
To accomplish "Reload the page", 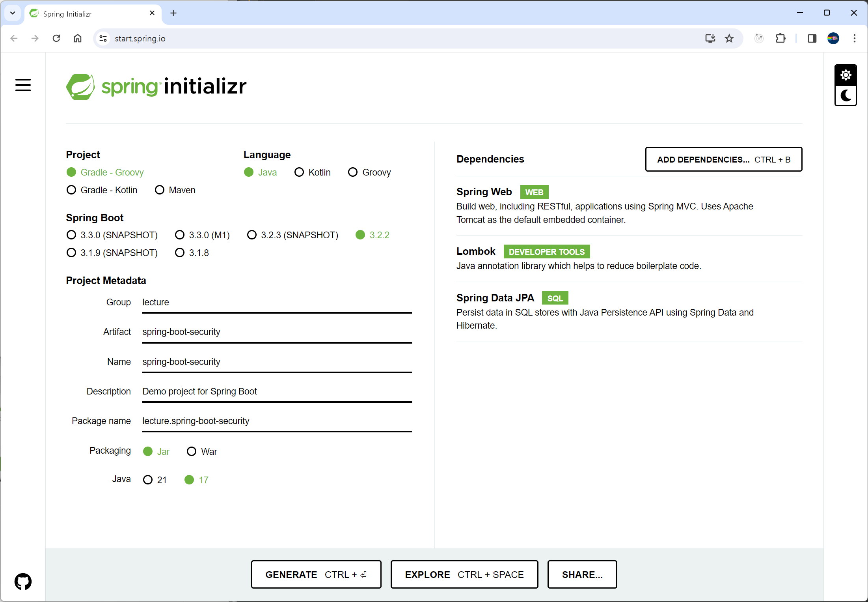I will (x=56, y=38).
